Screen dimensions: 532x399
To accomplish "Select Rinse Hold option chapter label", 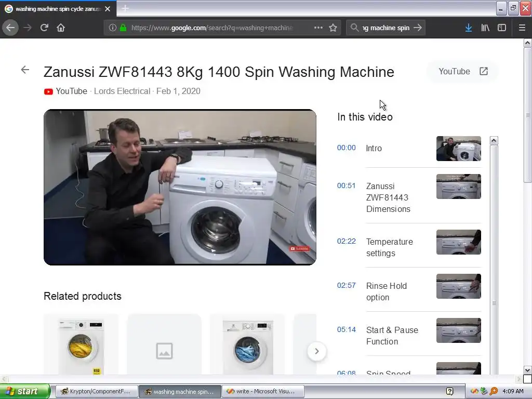I will tap(387, 291).
